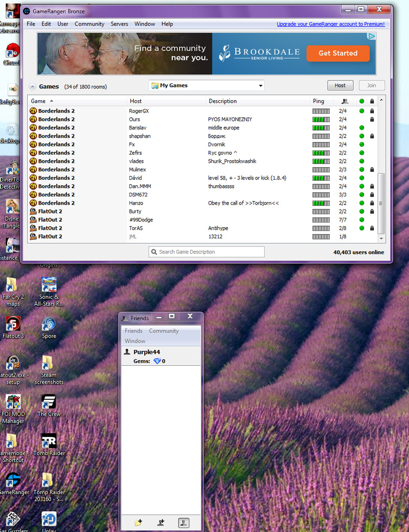Click Borderlands 2 icon in RogerGX row

pyautogui.click(x=33, y=111)
